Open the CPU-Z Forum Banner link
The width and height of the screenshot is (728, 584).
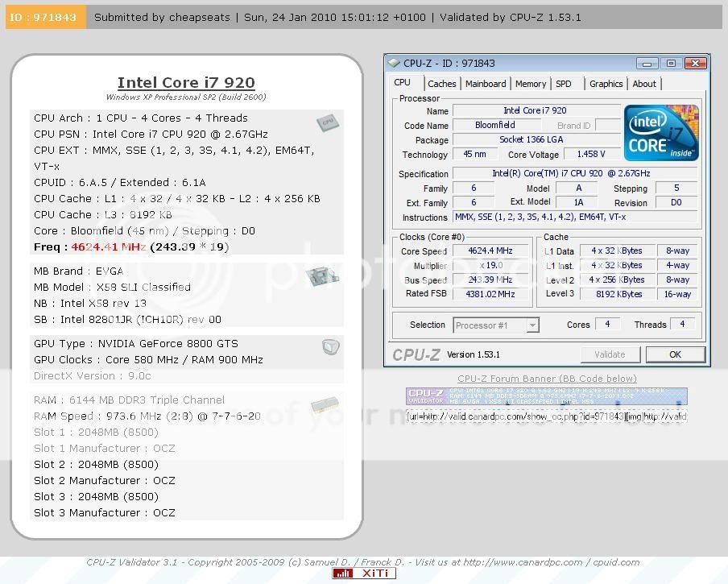tap(547, 379)
